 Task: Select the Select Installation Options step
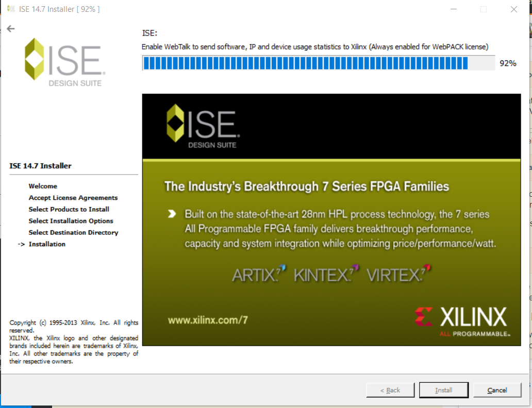(71, 221)
